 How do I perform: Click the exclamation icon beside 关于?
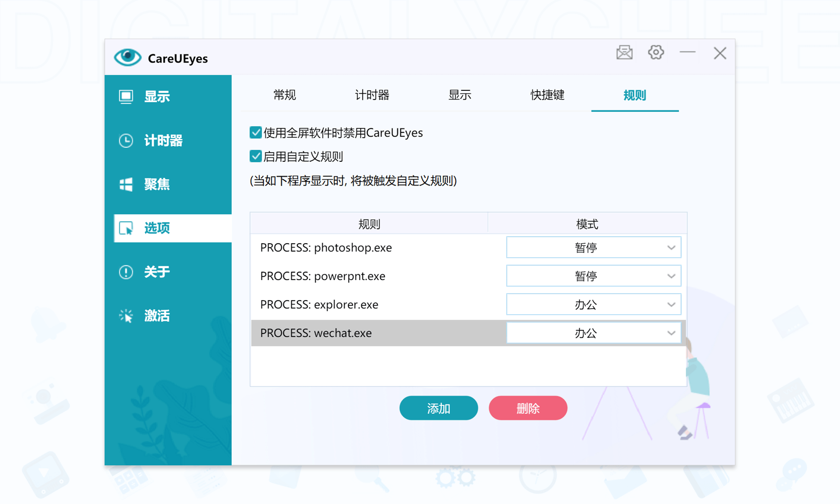126,272
